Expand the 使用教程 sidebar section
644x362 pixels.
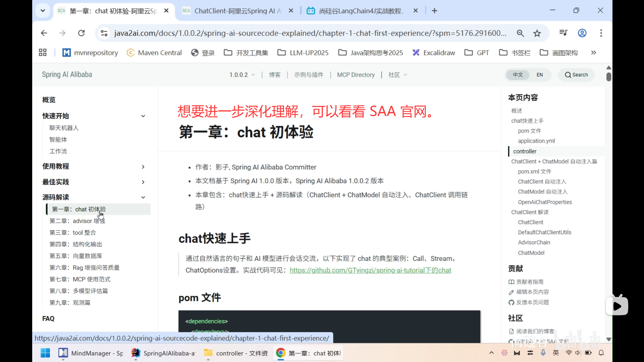143,166
